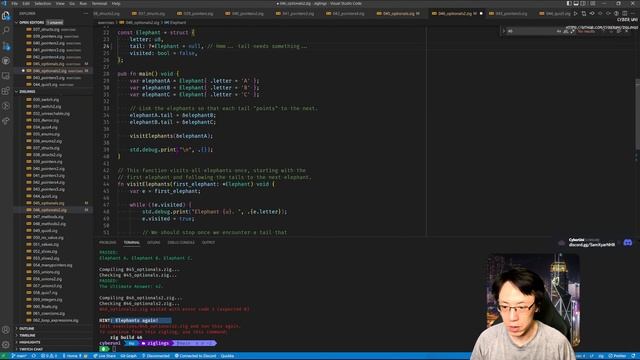This screenshot has width=640, height=360.
Task: Open Source Control view in activity bar
Action: pos(6,46)
